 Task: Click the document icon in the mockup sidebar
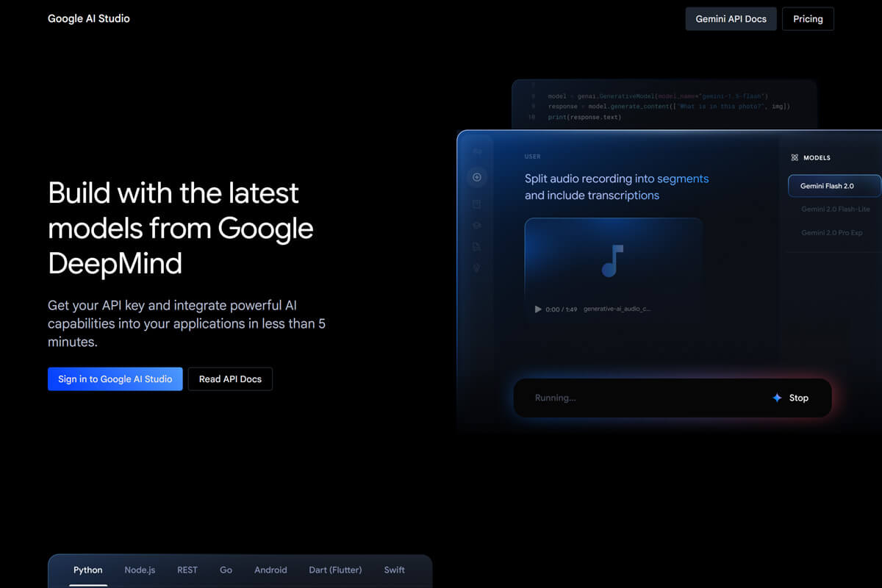[477, 247]
